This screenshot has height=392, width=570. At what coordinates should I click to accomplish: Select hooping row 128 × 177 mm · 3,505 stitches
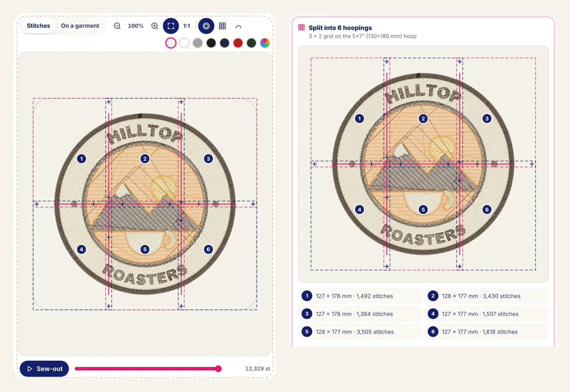coord(360,332)
